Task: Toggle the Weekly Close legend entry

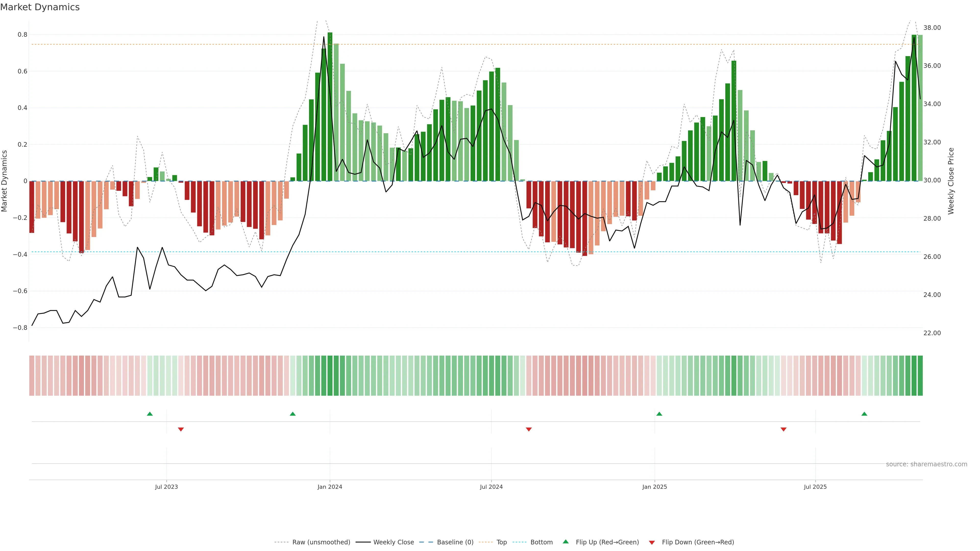Action: pos(393,542)
